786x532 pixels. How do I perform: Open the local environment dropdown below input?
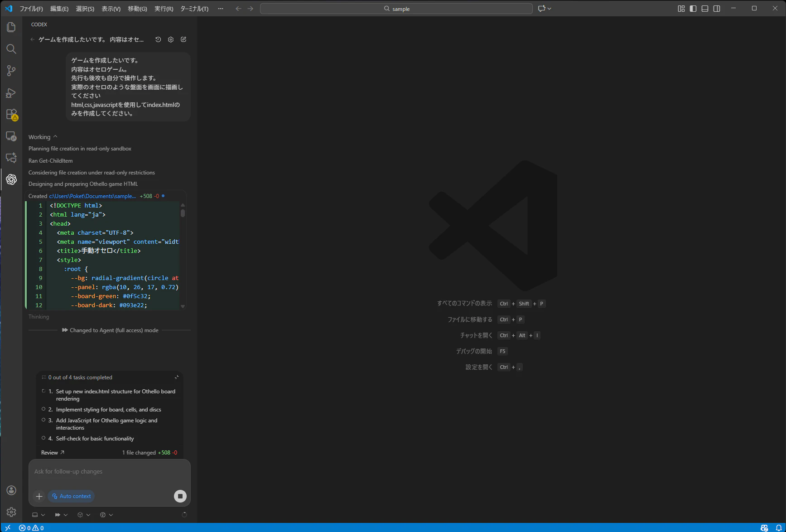pos(39,515)
